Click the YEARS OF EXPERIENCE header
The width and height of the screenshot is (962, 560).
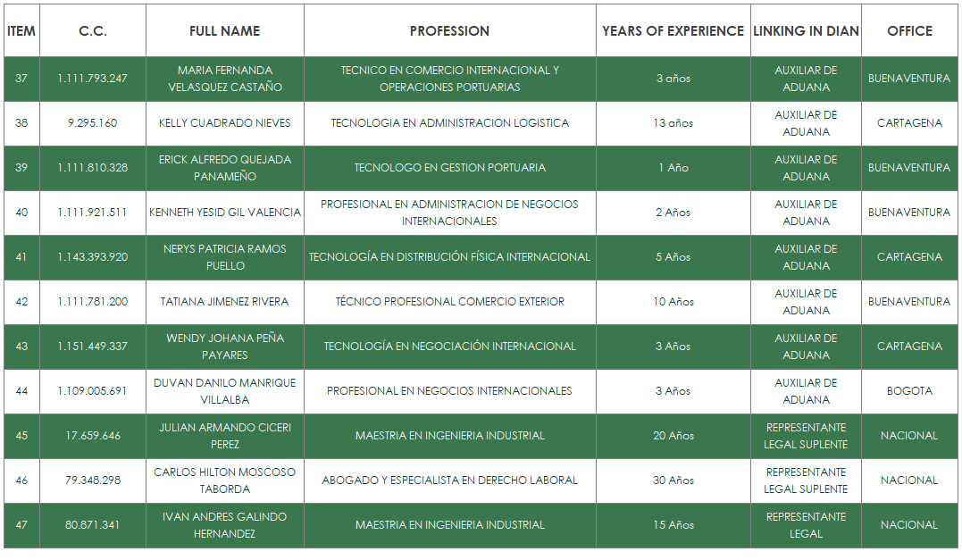click(x=673, y=30)
